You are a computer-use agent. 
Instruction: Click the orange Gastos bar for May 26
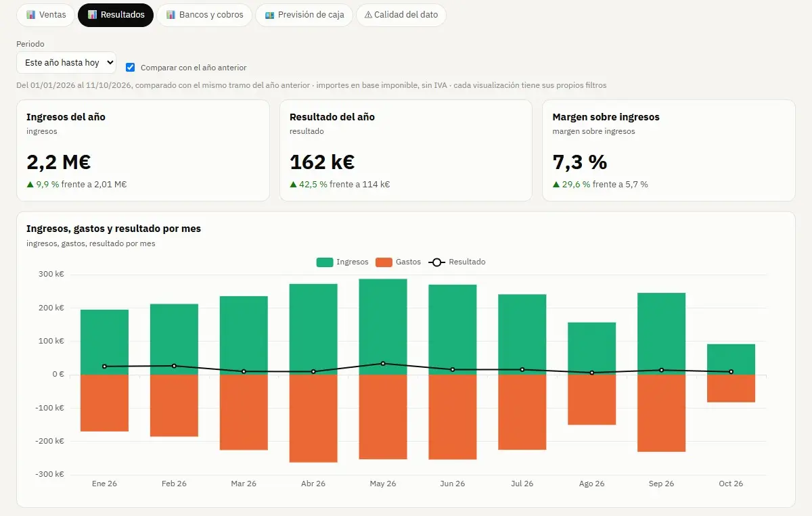click(x=383, y=417)
